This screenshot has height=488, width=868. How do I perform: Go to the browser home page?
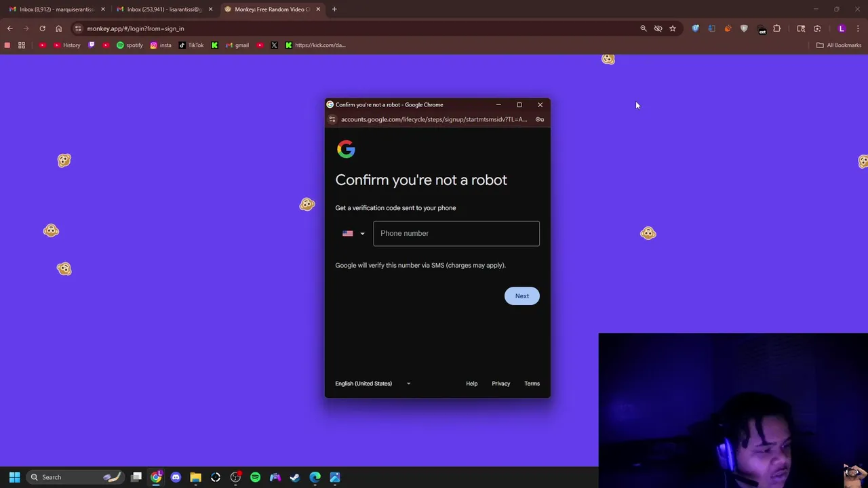pos(58,28)
